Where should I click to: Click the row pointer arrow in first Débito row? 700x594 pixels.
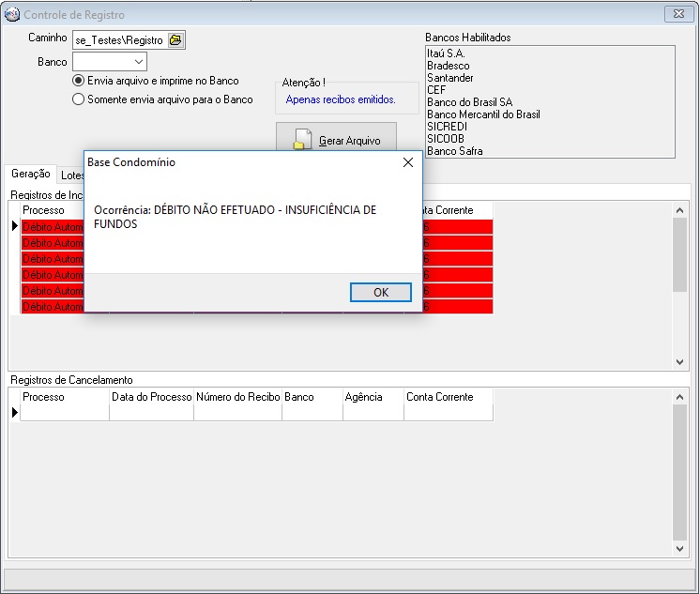[x=14, y=226]
